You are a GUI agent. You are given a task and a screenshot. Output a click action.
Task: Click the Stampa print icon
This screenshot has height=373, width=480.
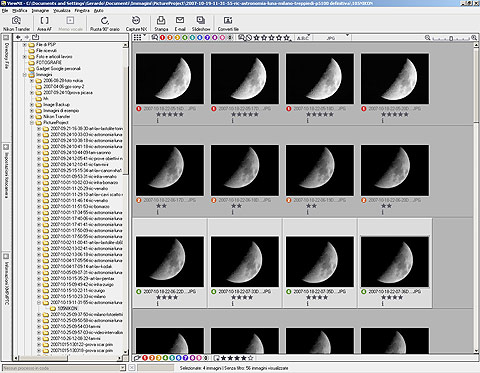[x=161, y=24]
